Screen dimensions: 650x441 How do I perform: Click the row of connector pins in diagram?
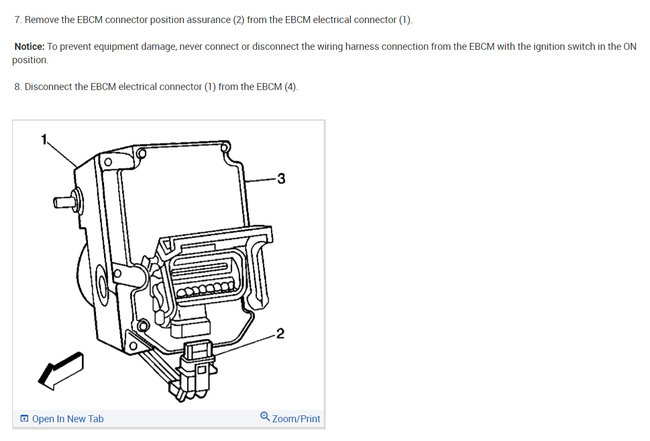click(x=205, y=289)
